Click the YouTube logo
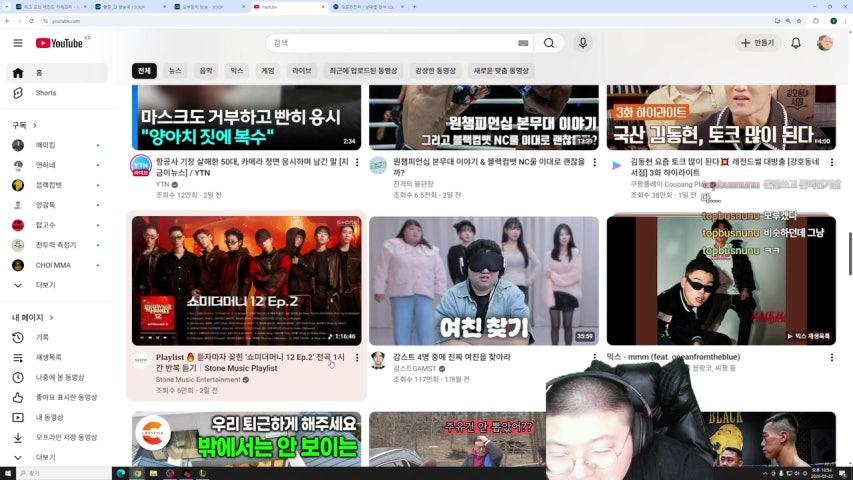This screenshot has width=853, height=480. coord(59,43)
